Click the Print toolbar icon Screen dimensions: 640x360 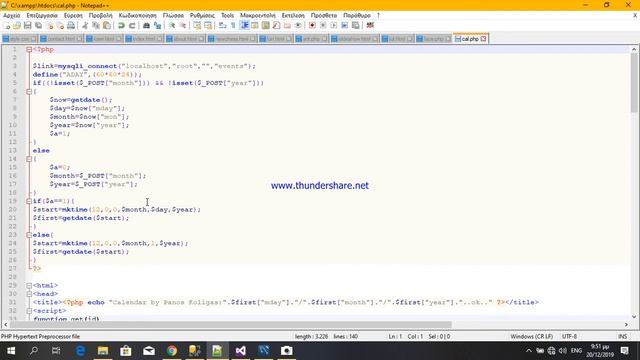click(x=71, y=25)
